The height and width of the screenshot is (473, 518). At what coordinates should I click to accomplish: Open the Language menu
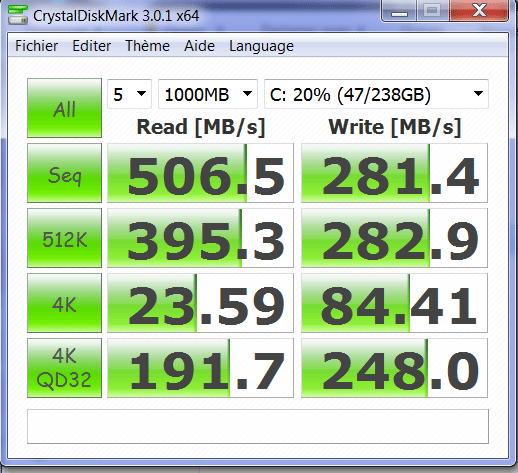pyautogui.click(x=261, y=46)
